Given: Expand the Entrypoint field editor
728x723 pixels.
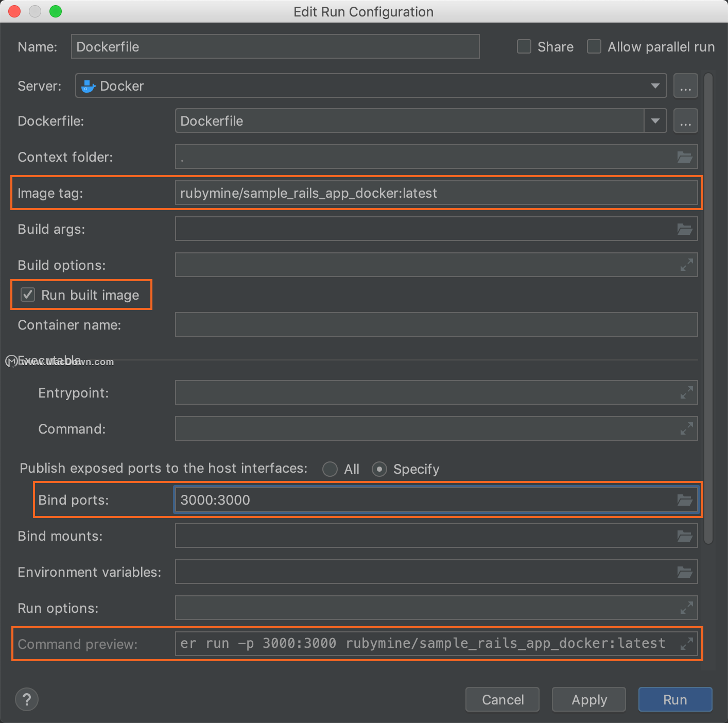Looking at the screenshot, I should pos(686,393).
